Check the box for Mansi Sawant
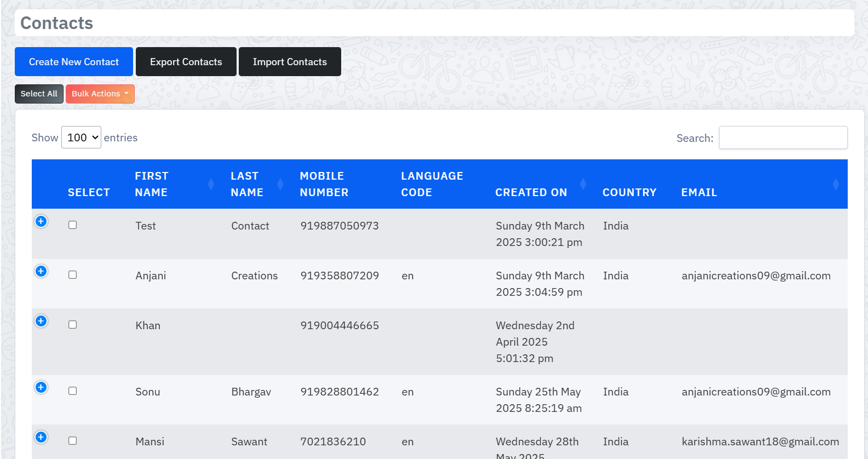Image resolution: width=868 pixels, height=459 pixels. [x=72, y=441]
